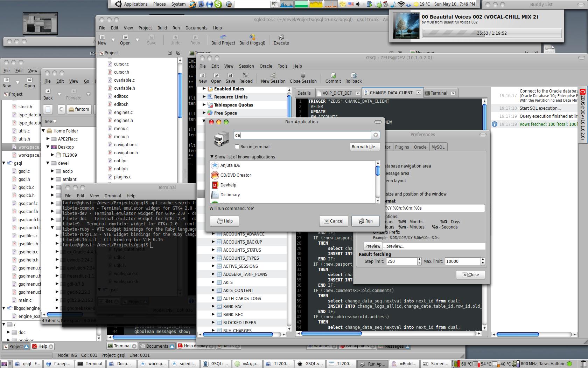Expand Resource Limits in GSQL navigation
588x368 pixels.
(204, 97)
